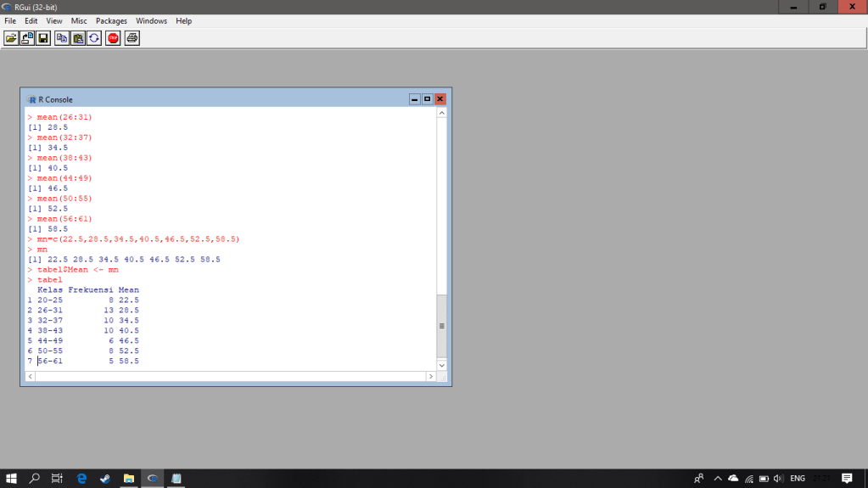Click the Copy toolbar icon
Image resolution: width=868 pixels, height=488 pixels.
62,38
